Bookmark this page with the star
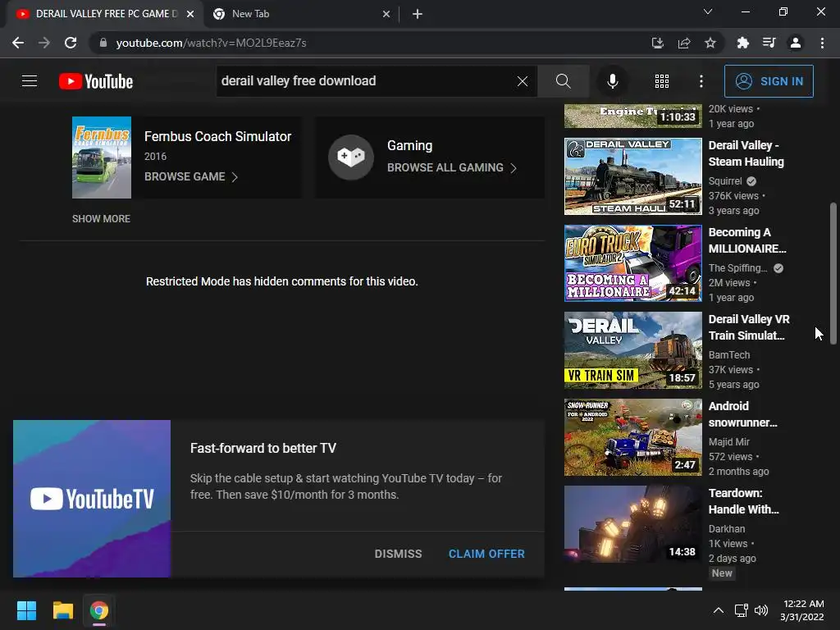Image resolution: width=840 pixels, height=630 pixels. pyautogui.click(x=710, y=43)
